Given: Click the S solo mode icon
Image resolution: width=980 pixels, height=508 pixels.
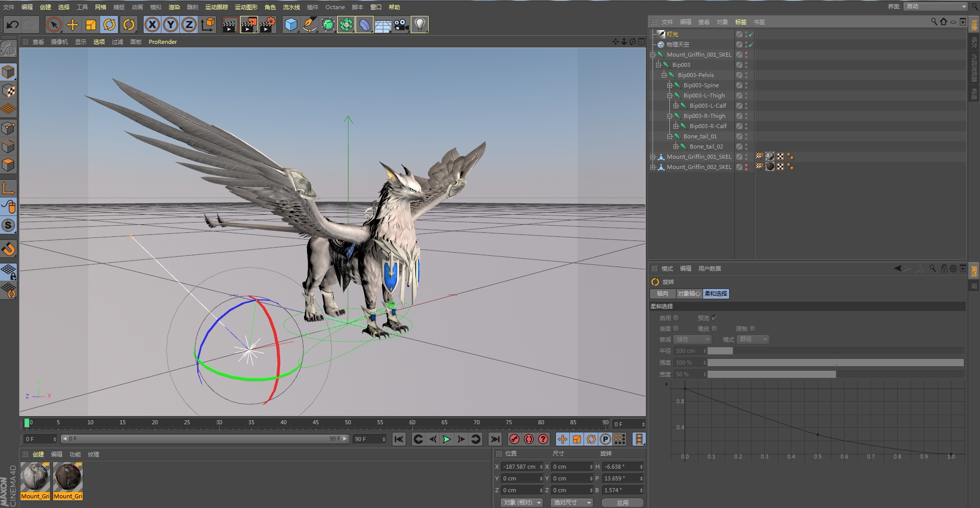Looking at the screenshot, I should click(9, 225).
